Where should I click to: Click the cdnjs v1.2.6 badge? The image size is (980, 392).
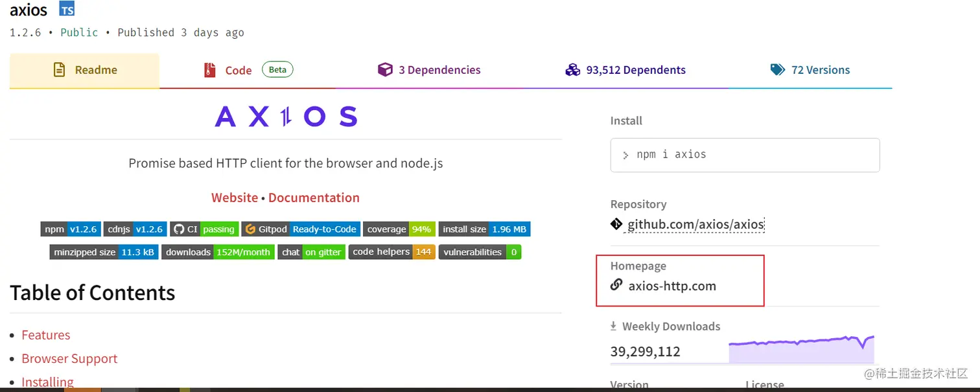point(135,229)
